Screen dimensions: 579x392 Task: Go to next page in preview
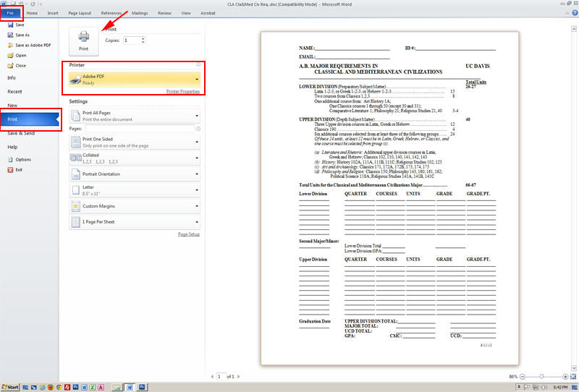click(x=240, y=377)
